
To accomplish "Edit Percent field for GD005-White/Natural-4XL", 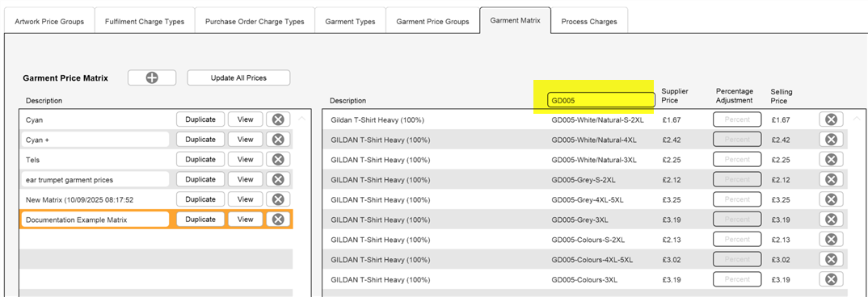I will (x=737, y=140).
